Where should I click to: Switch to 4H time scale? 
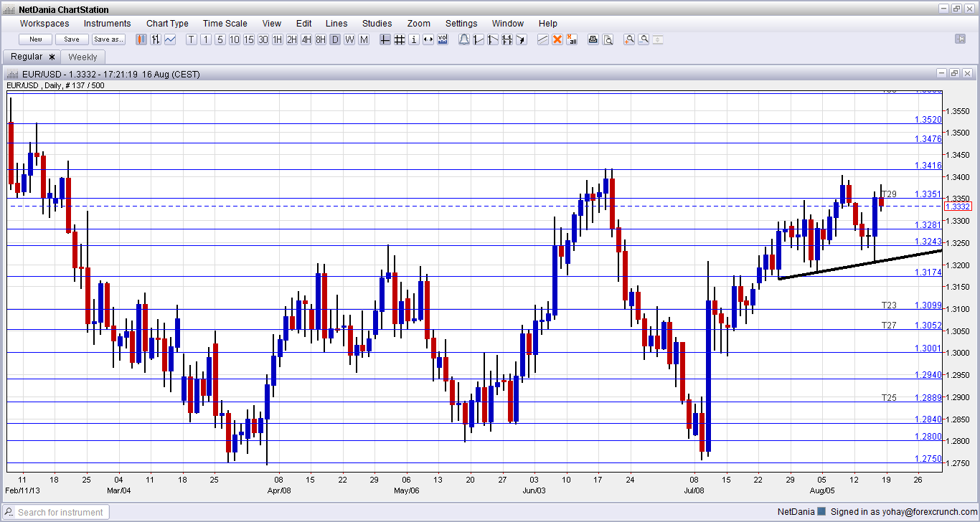[306, 39]
